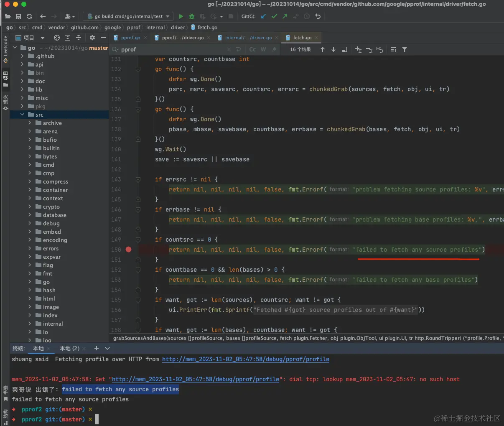The image size is (504, 426).
Task: Open user account dropdown in toolbar
Action: [70, 16]
